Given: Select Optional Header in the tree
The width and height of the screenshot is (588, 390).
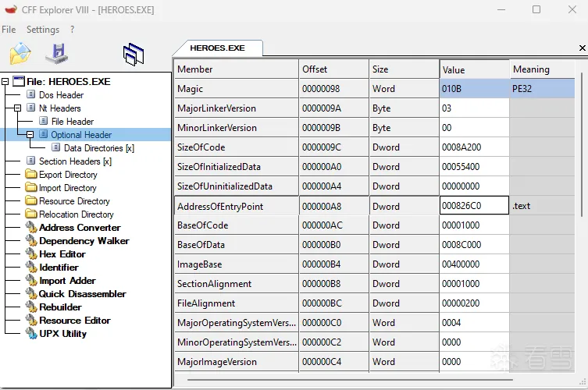Looking at the screenshot, I should (81, 134).
